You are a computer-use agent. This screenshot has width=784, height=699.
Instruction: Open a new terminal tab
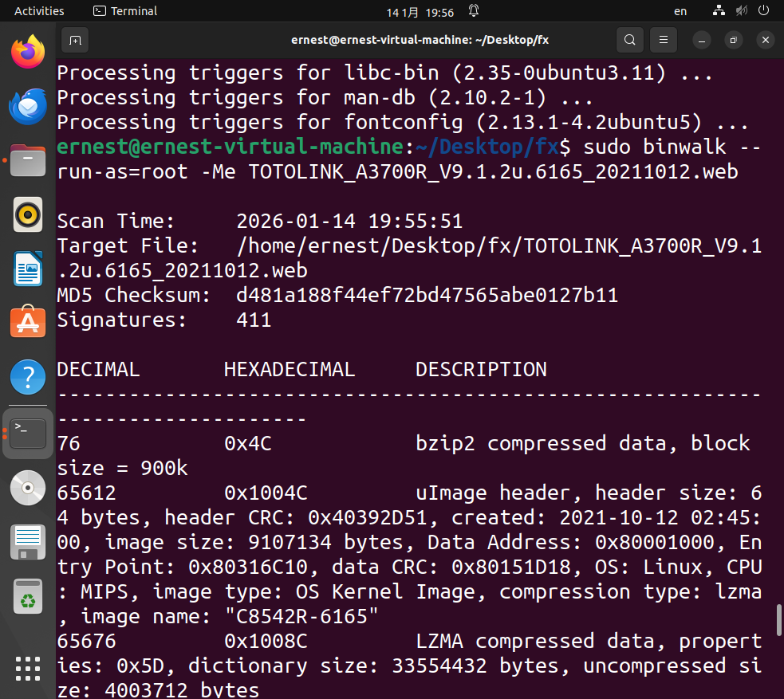click(x=74, y=39)
